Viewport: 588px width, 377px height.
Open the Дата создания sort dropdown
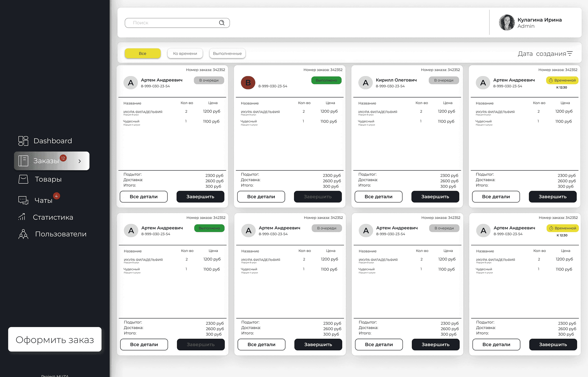(542, 54)
